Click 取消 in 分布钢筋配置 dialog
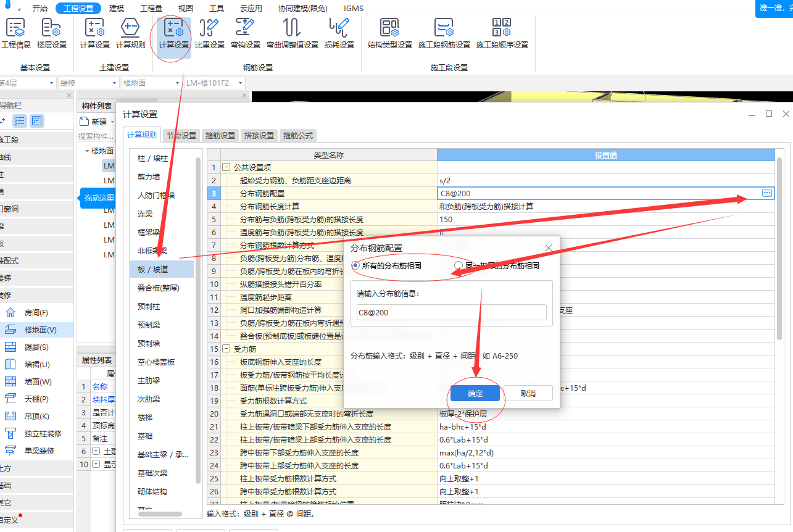 [x=528, y=394]
